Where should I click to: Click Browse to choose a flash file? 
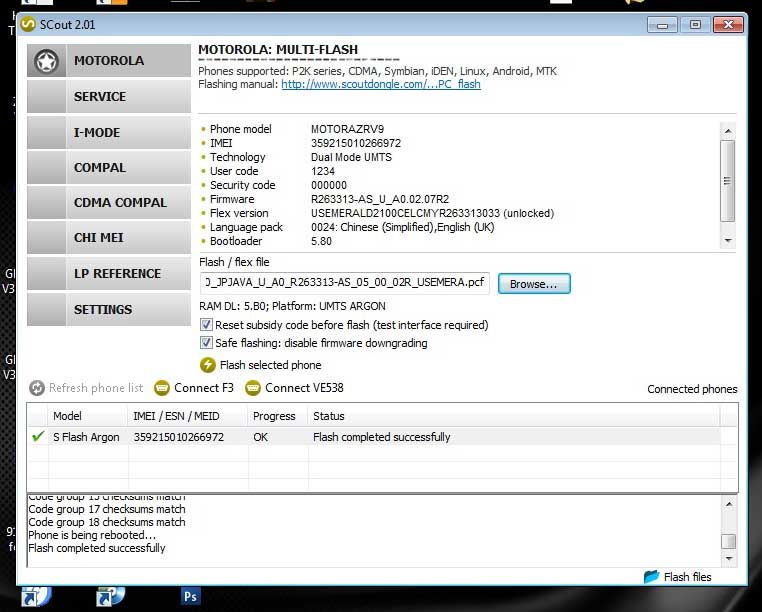point(534,284)
